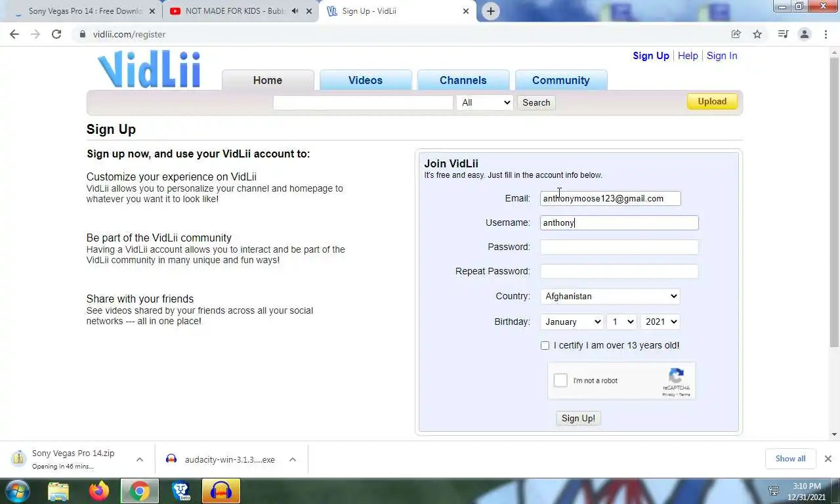Focus the Email input field
The image size is (840, 504).
click(x=610, y=198)
